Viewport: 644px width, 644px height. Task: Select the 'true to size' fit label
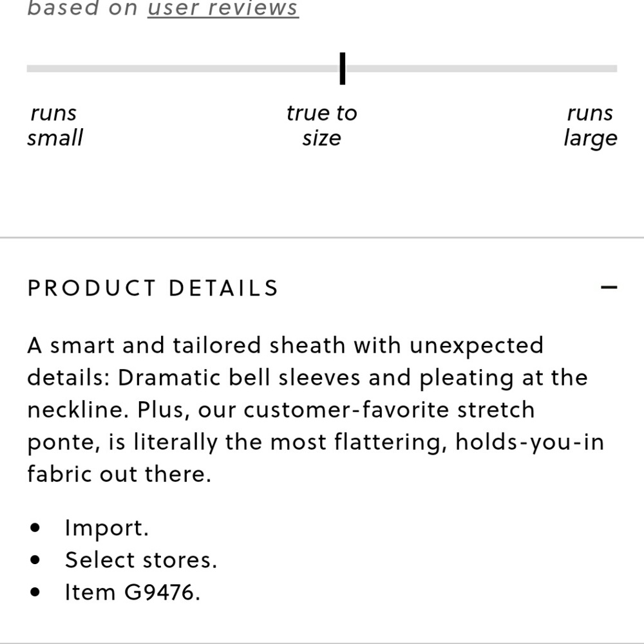(321, 126)
